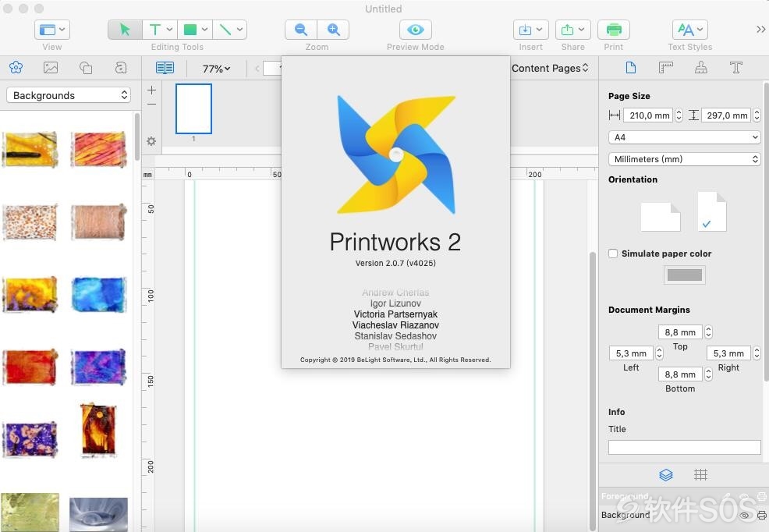Switch to the Clipart flower source tab
The height and width of the screenshot is (532, 769).
point(16,67)
